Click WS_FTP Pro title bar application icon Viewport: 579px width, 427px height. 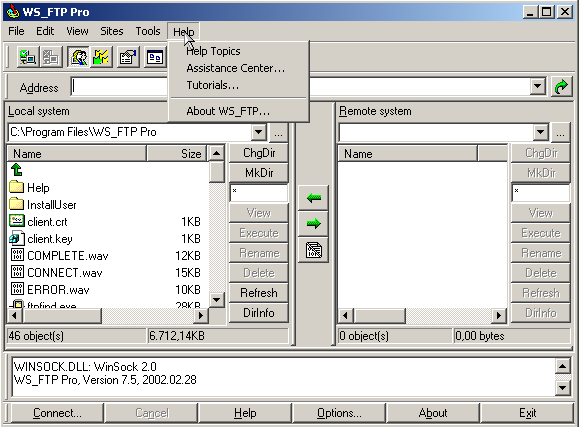coord(13,12)
